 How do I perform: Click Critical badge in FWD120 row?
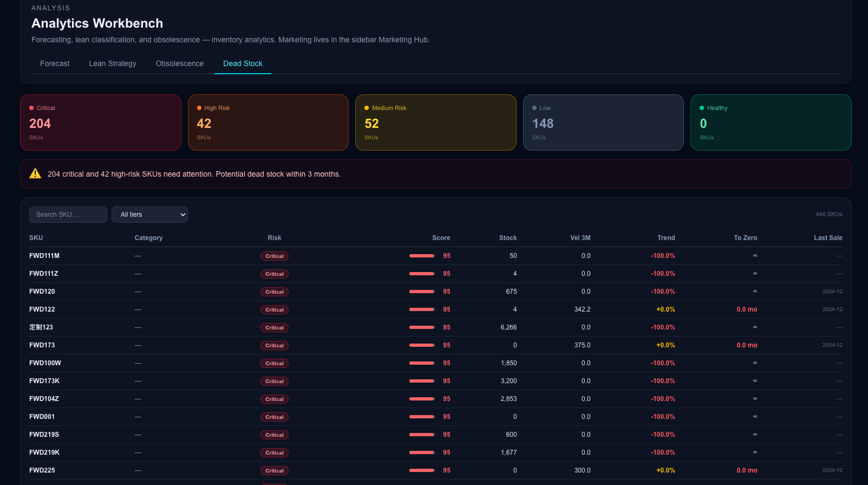click(275, 292)
